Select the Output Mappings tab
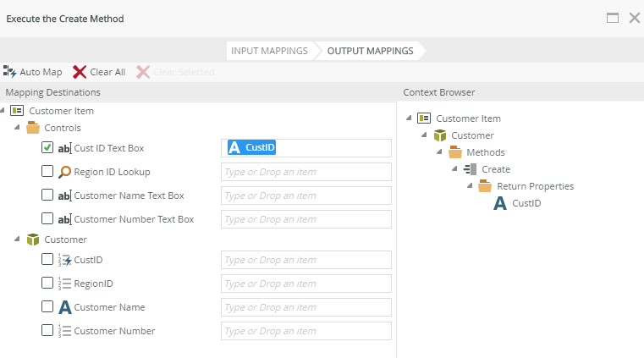 (x=370, y=51)
